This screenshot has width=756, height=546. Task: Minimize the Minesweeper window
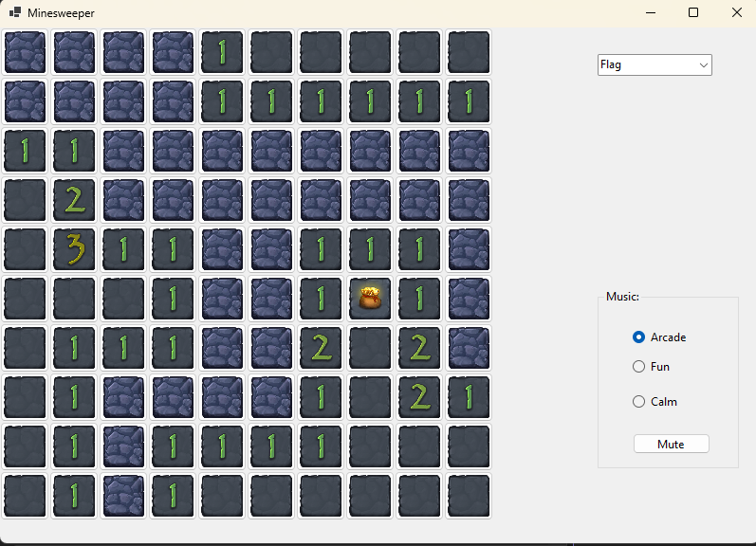pyautogui.click(x=651, y=12)
